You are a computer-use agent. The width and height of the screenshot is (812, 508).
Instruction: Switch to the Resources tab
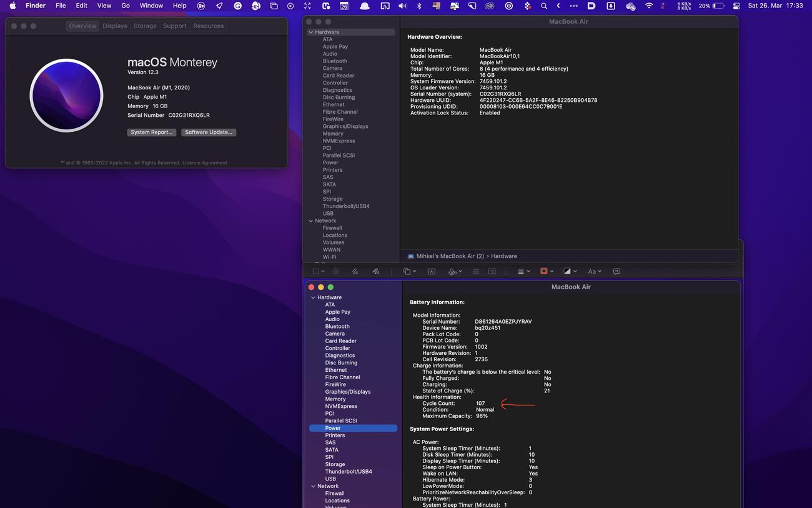[x=208, y=26]
